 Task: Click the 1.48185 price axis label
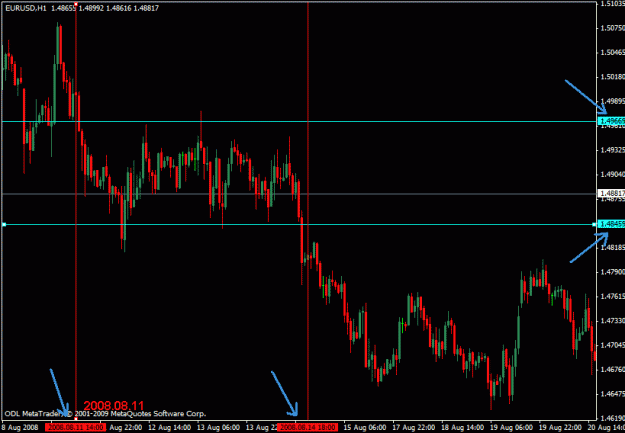click(x=612, y=248)
